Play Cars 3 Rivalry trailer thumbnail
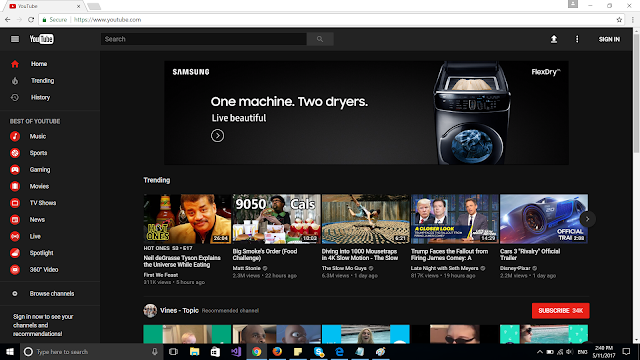 tap(544, 219)
